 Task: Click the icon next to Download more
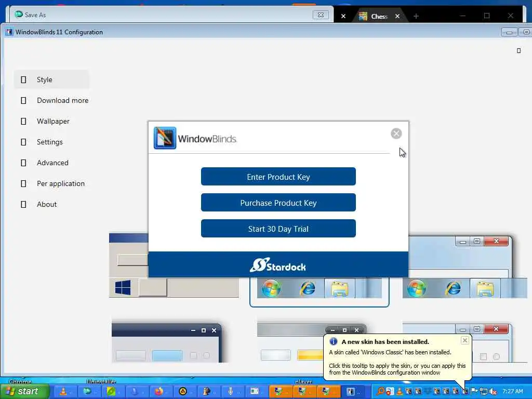click(23, 100)
